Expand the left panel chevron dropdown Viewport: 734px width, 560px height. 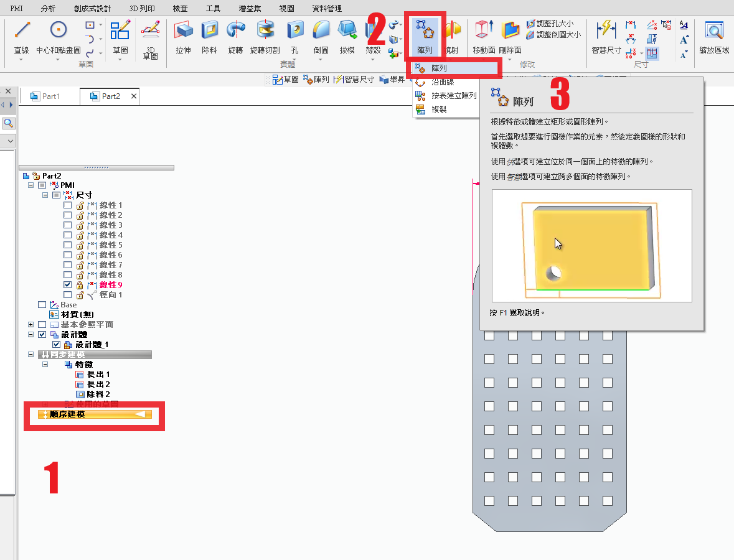[11, 141]
